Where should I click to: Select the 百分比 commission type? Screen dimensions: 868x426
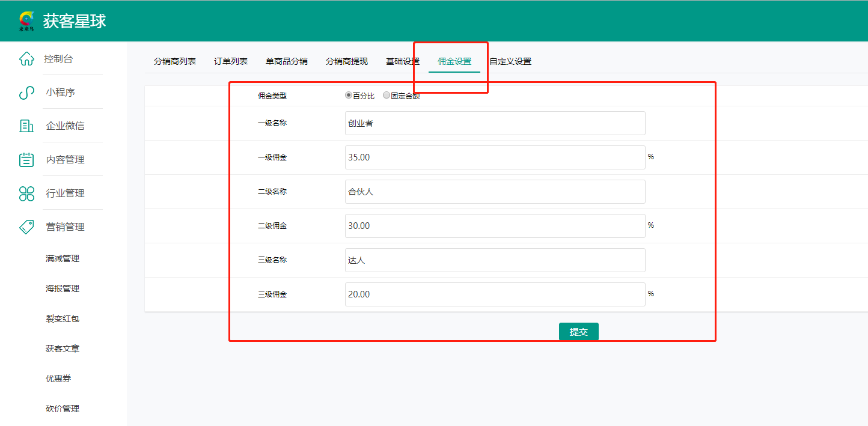349,96
